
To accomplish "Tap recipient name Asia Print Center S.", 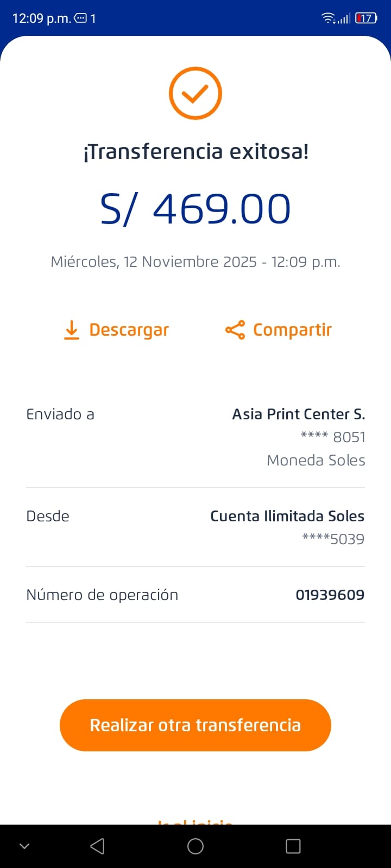I will click(x=298, y=414).
